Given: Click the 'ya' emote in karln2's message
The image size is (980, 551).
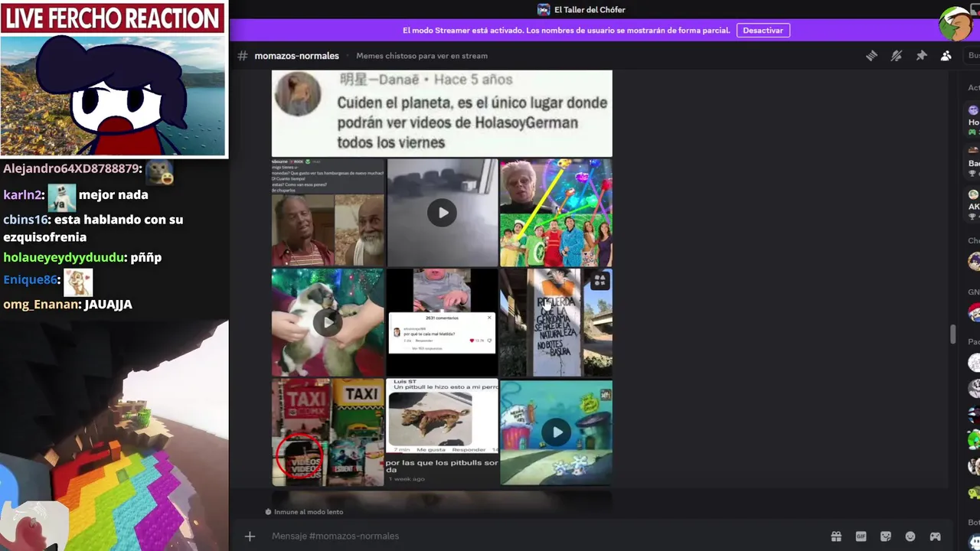Looking at the screenshot, I should [x=61, y=198].
